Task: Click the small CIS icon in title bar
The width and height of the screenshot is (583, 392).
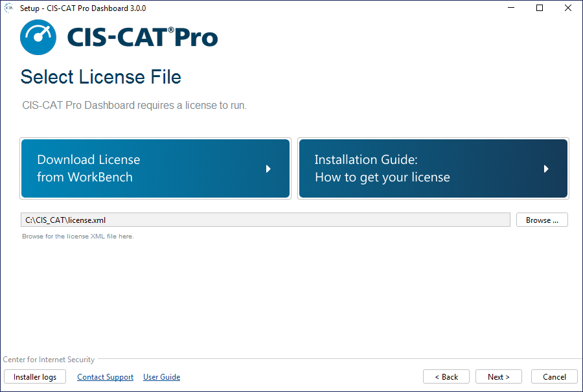Action: pyautogui.click(x=9, y=8)
